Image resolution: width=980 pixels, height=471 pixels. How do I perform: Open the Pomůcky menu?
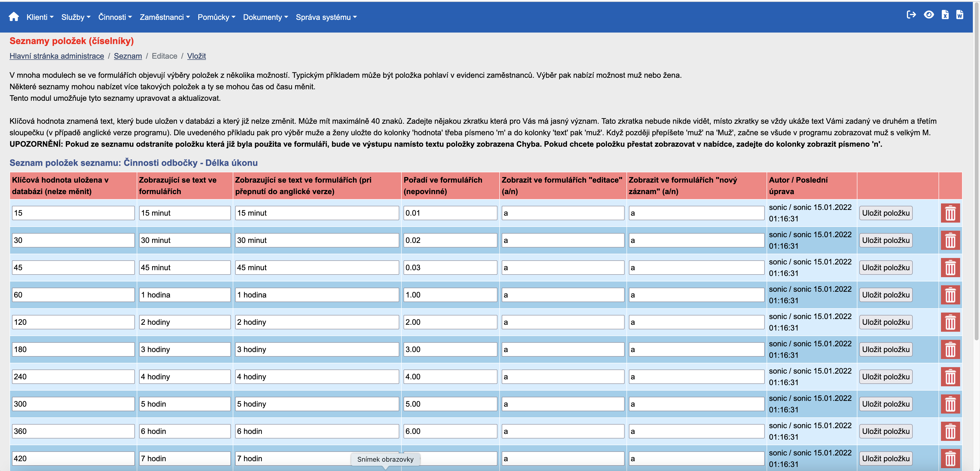tap(216, 17)
